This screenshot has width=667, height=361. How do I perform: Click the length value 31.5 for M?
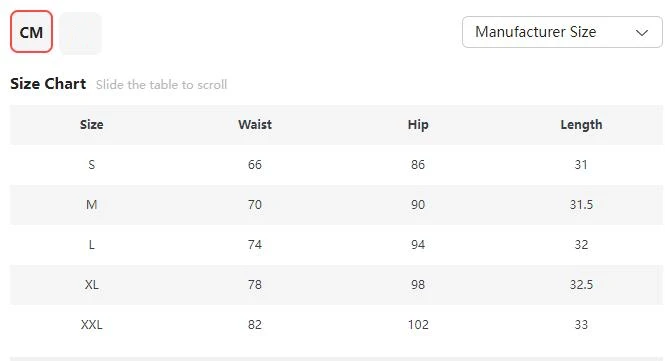(581, 205)
